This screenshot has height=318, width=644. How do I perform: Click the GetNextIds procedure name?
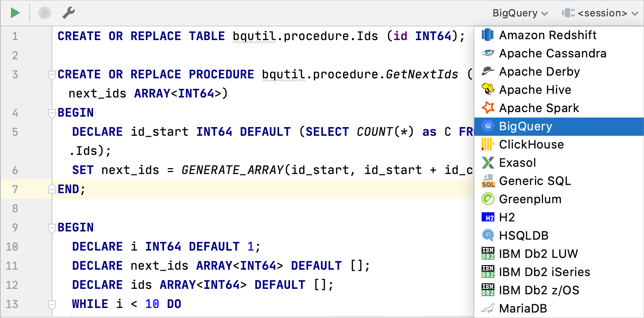click(x=422, y=74)
